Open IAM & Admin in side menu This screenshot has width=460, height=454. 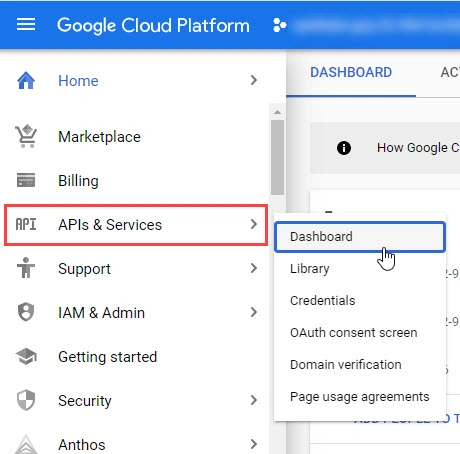click(x=102, y=313)
